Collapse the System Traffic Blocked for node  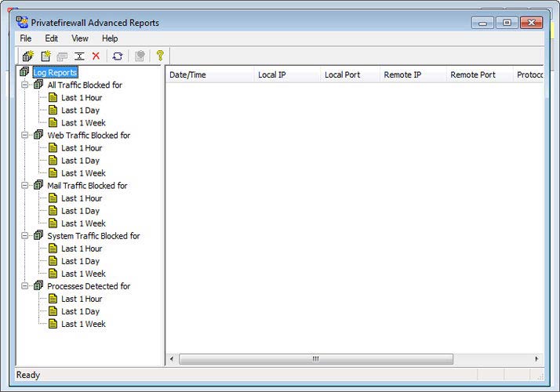point(24,236)
